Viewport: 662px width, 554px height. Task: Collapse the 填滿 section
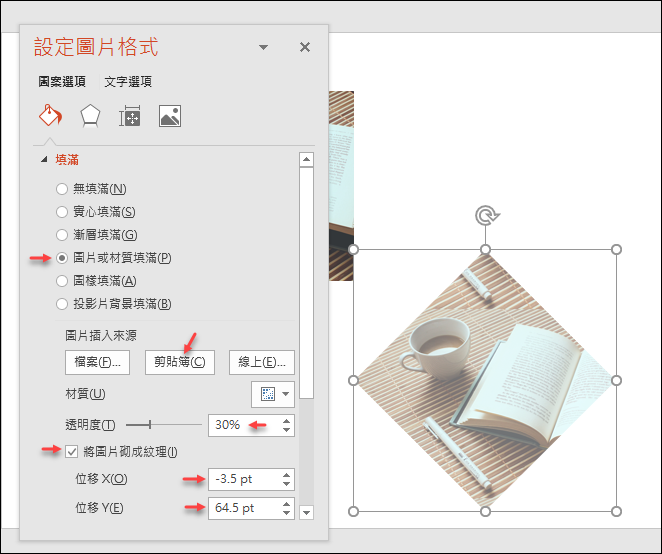pos(44,160)
